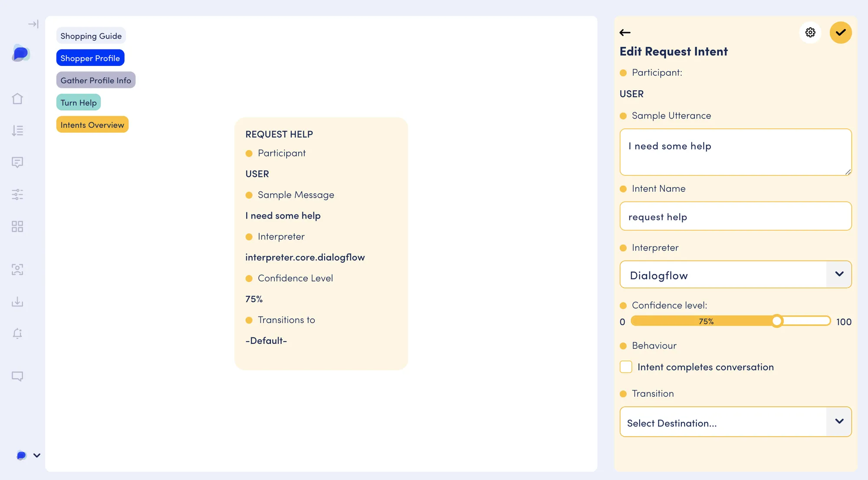Click the Behaviour label in edit panel
This screenshot has width=868, height=480.
[654, 346]
